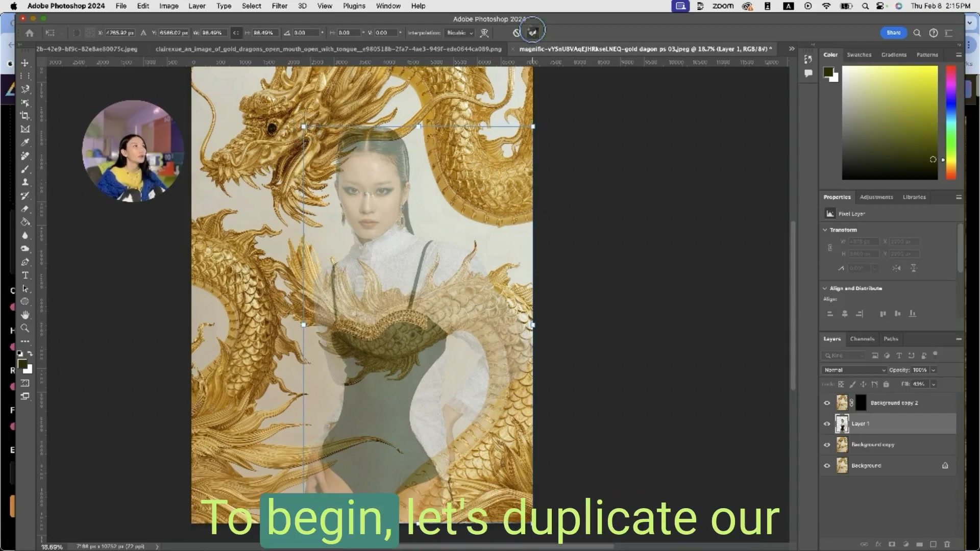
Task: Click the hue spectrum slider
Action: [951, 122]
